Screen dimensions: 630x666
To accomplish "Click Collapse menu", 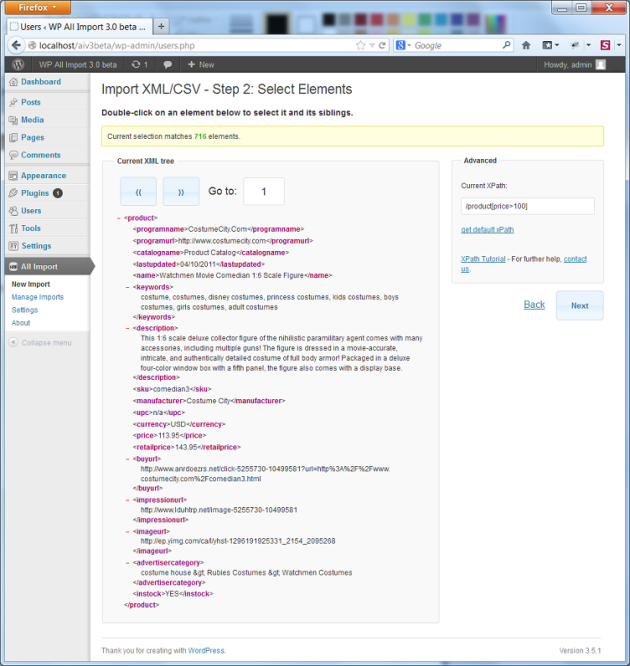I will tap(40, 343).
